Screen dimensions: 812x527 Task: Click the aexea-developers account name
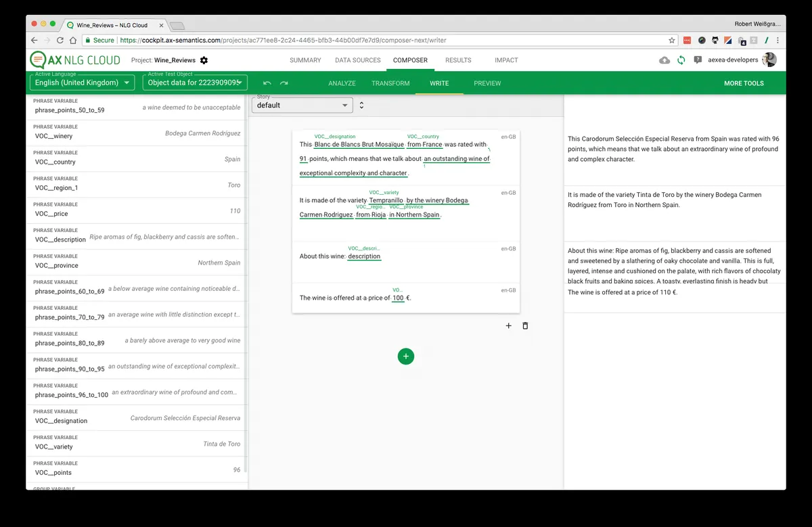(733, 60)
